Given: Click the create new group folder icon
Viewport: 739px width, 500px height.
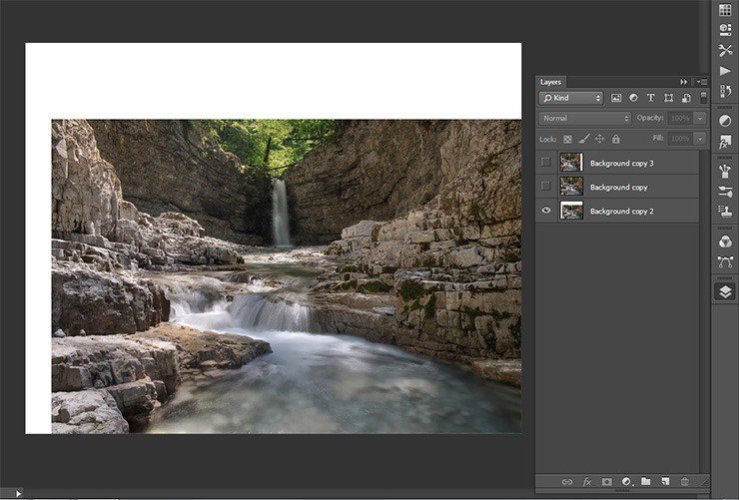Looking at the screenshot, I should [646, 481].
